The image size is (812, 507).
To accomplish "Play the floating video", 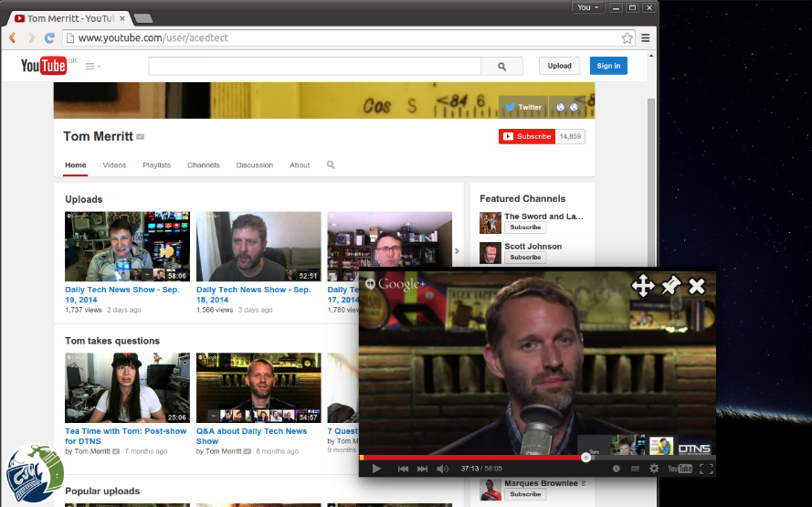I will tap(376, 469).
